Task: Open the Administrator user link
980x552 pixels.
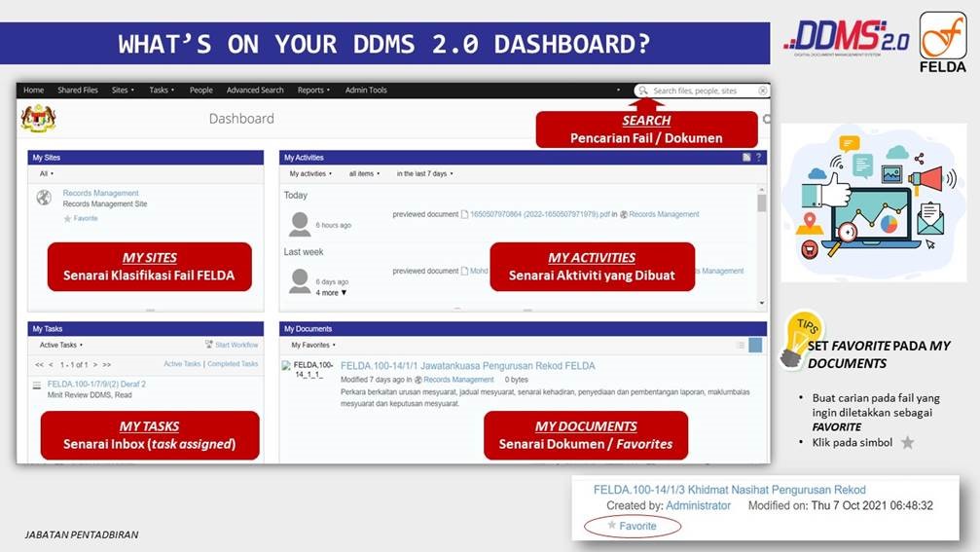Action: click(x=698, y=505)
